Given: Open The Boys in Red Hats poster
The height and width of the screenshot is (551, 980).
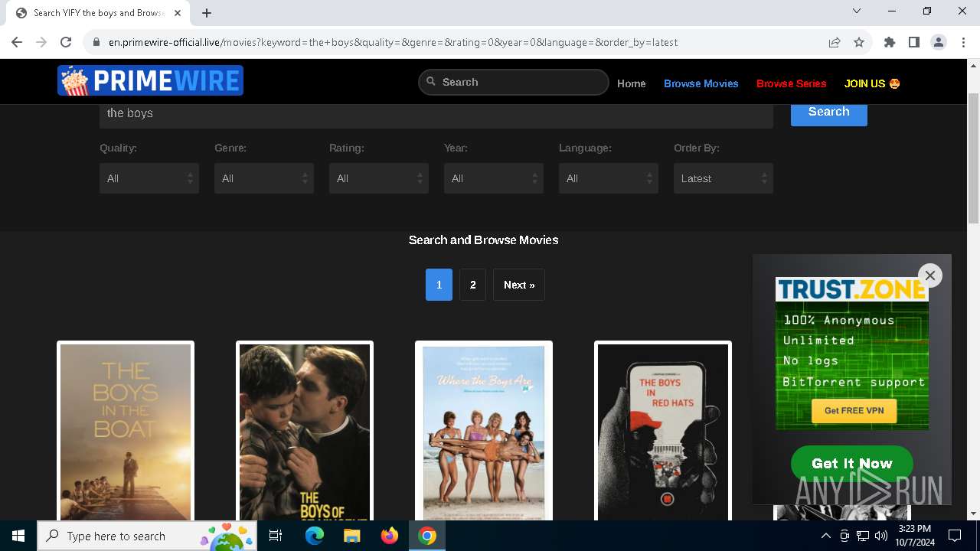Looking at the screenshot, I should tap(663, 432).
